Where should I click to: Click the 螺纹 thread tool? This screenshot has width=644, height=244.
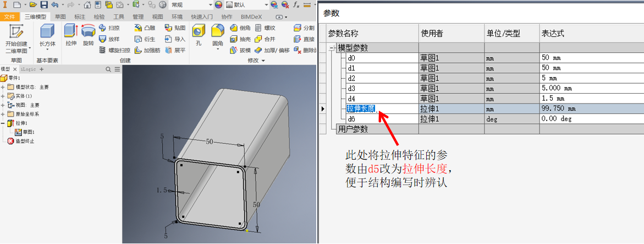tap(265, 28)
